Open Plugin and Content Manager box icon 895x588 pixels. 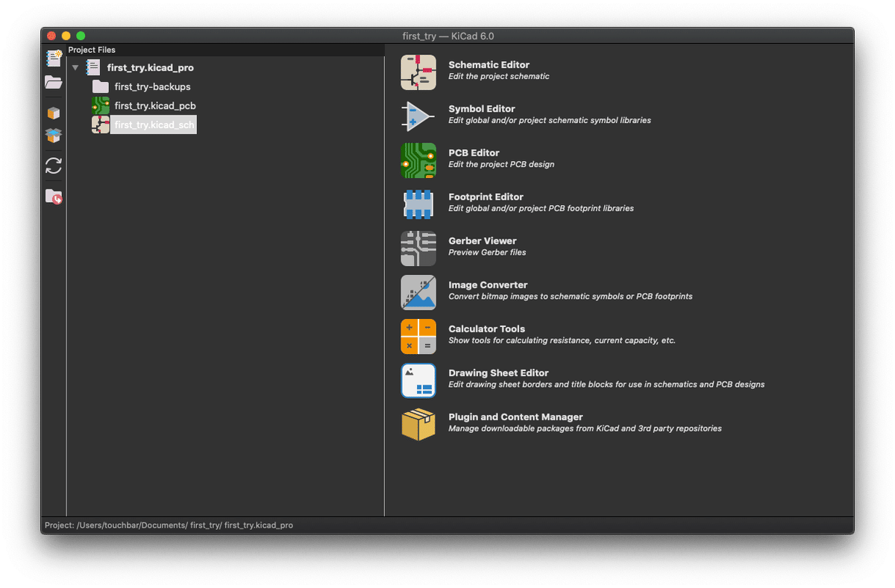coord(418,424)
